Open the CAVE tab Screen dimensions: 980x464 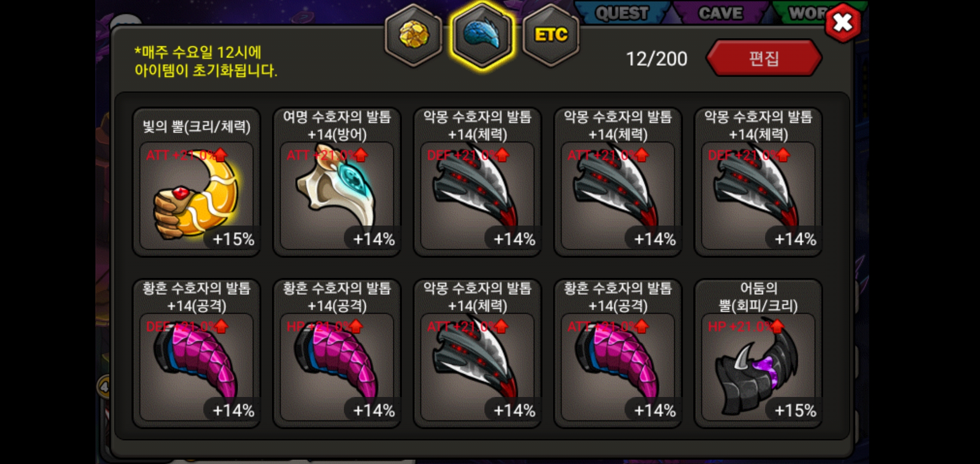(x=720, y=13)
